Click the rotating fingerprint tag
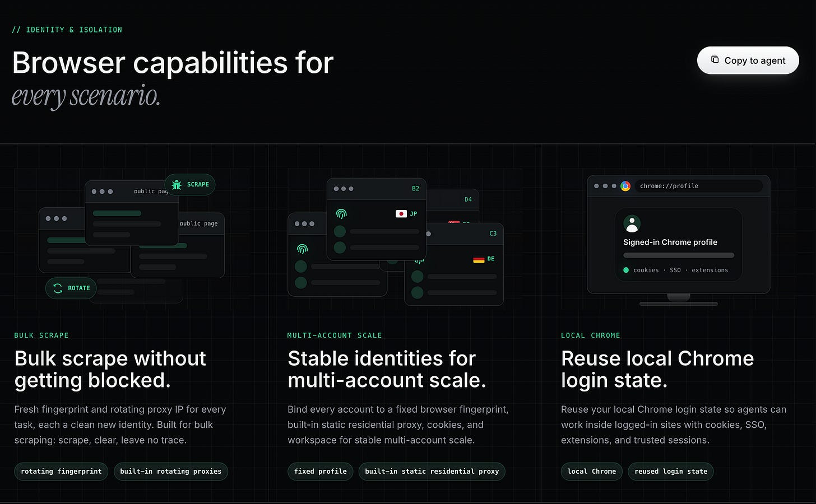 pyautogui.click(x=61, y=472)
